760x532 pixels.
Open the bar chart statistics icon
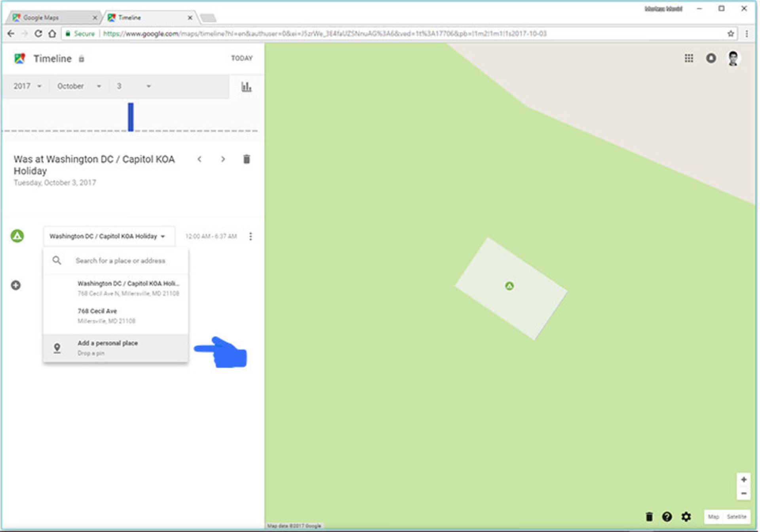[x=246, y=87]
